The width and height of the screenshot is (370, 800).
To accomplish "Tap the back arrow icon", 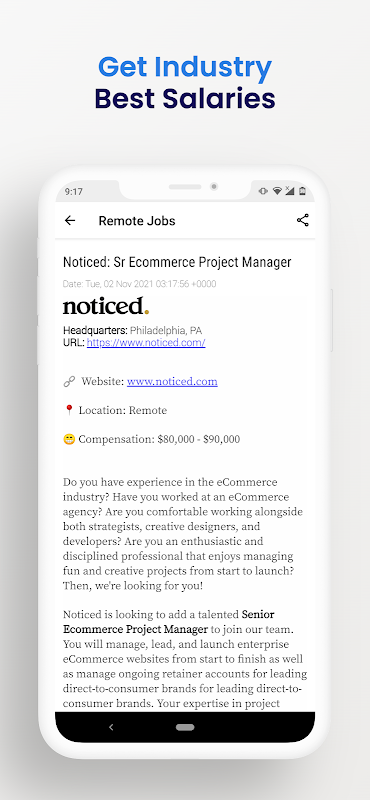I will coord(70,220).
